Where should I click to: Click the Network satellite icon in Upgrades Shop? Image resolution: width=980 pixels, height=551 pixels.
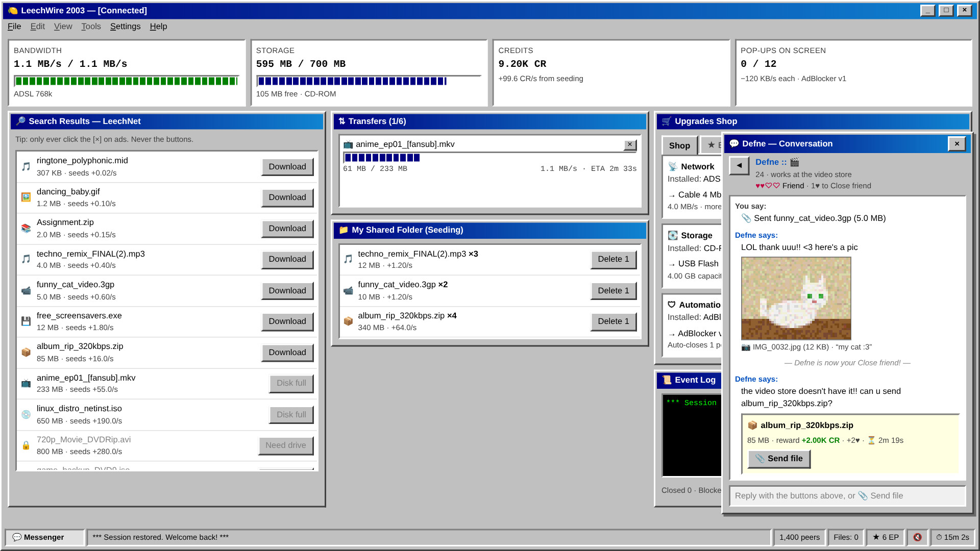coord(673,167)
